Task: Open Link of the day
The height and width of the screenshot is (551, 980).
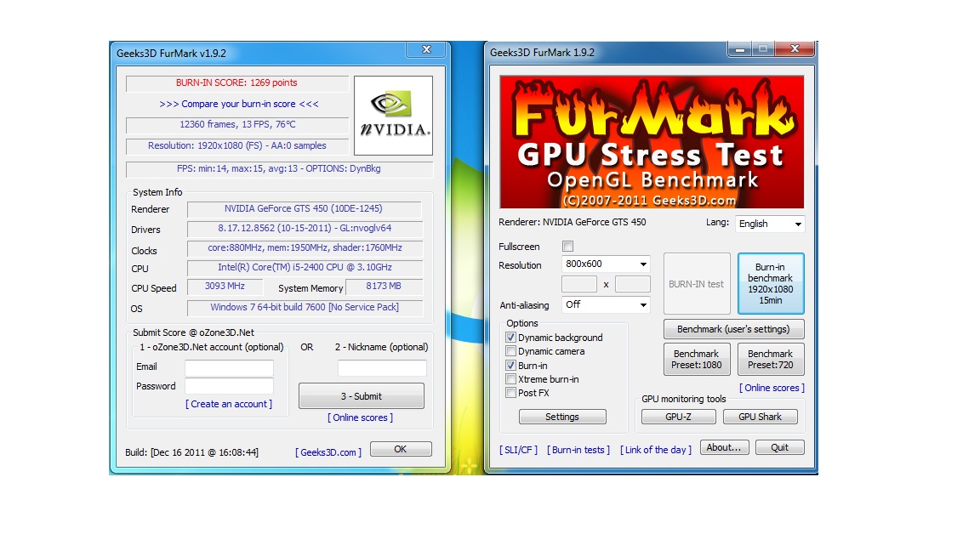Action: pyautogui.click(x=656, y=450)
